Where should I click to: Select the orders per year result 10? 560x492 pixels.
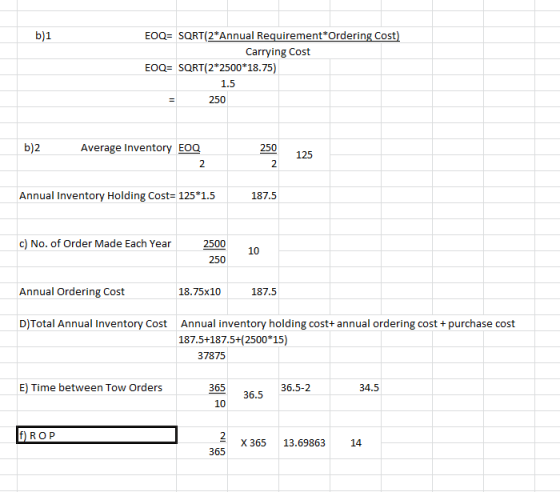[254, 251]
